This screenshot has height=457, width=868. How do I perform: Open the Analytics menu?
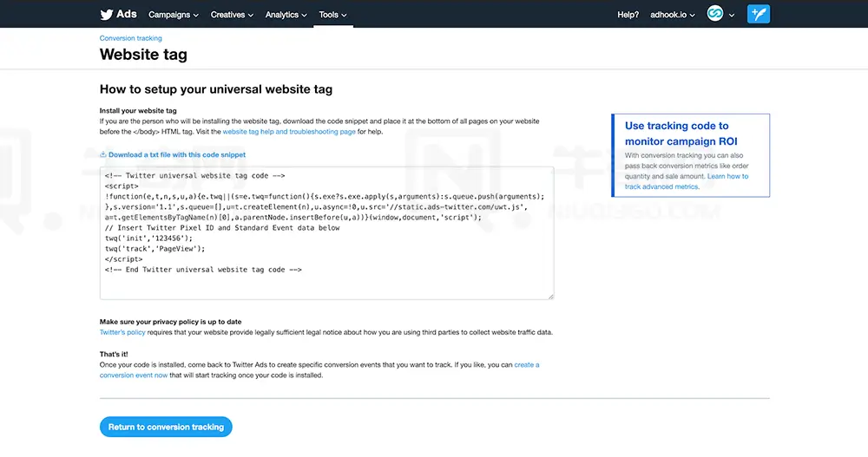(286, 15)
